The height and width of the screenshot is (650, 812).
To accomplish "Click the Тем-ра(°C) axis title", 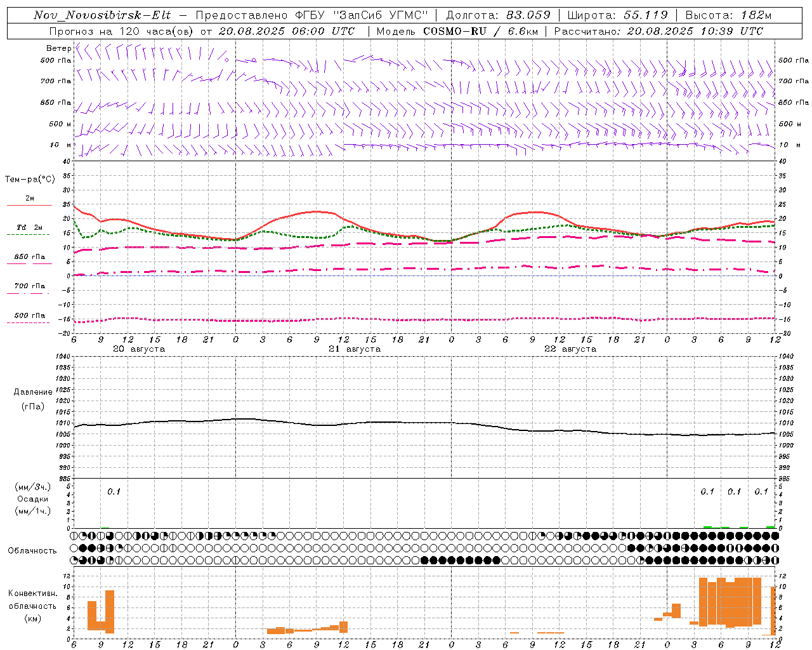I will click(30, 180).
